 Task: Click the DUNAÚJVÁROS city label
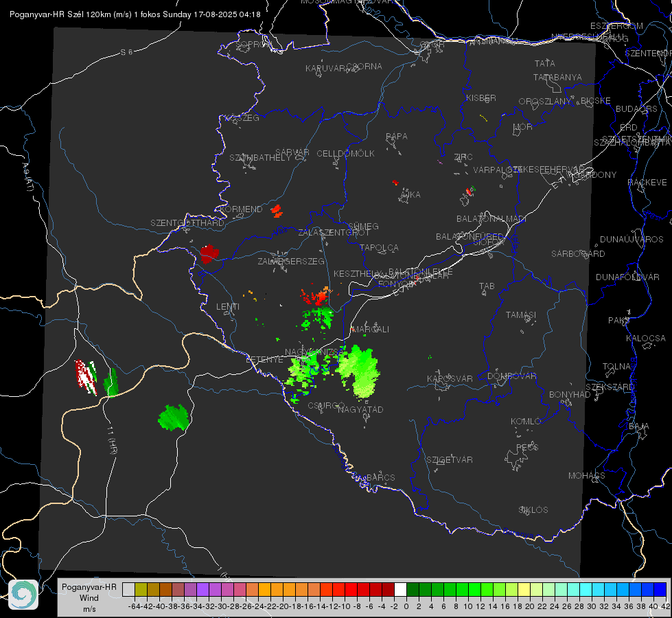(632, 240)
